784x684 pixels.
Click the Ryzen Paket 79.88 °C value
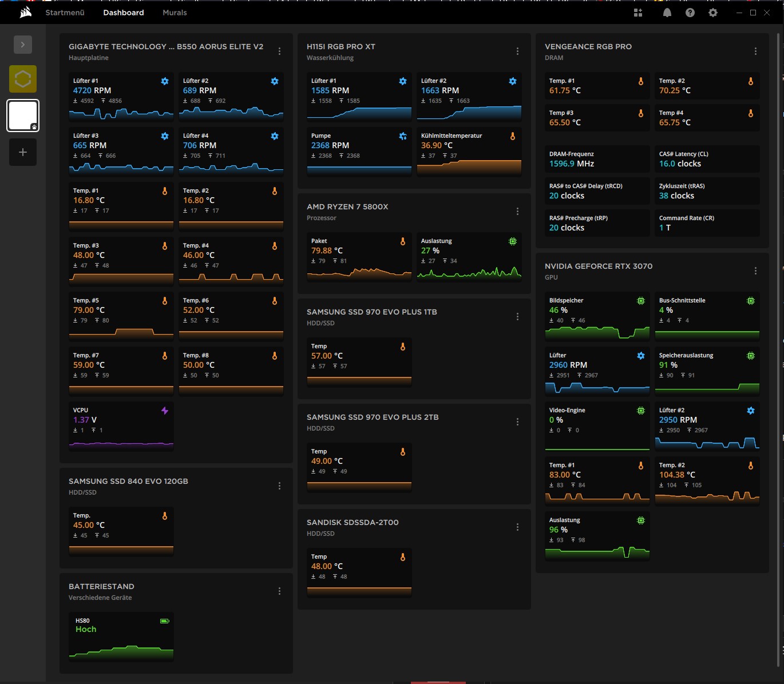point(327,250)
